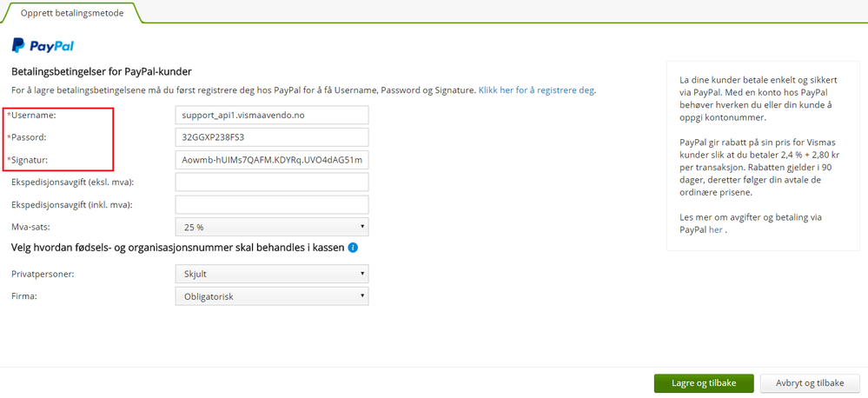This screenshot has width=868, height=398.
Task: Follow the Klikk her for å registrere deg link
Action: pos(537,90)
